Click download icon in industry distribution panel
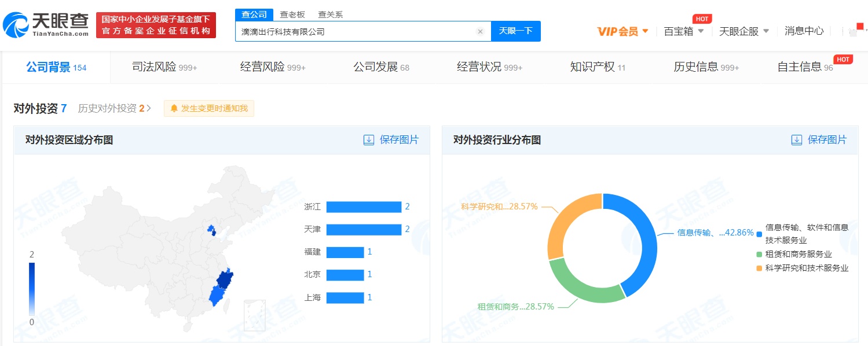The height and width of the screenshot is (346, 868). click(x=797, y=140)
